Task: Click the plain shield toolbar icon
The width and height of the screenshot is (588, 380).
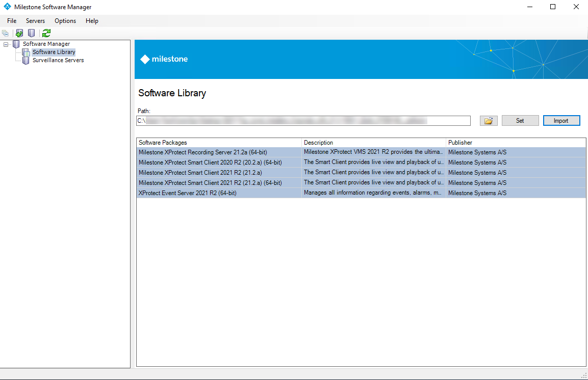Action: (x=32, y=33)
